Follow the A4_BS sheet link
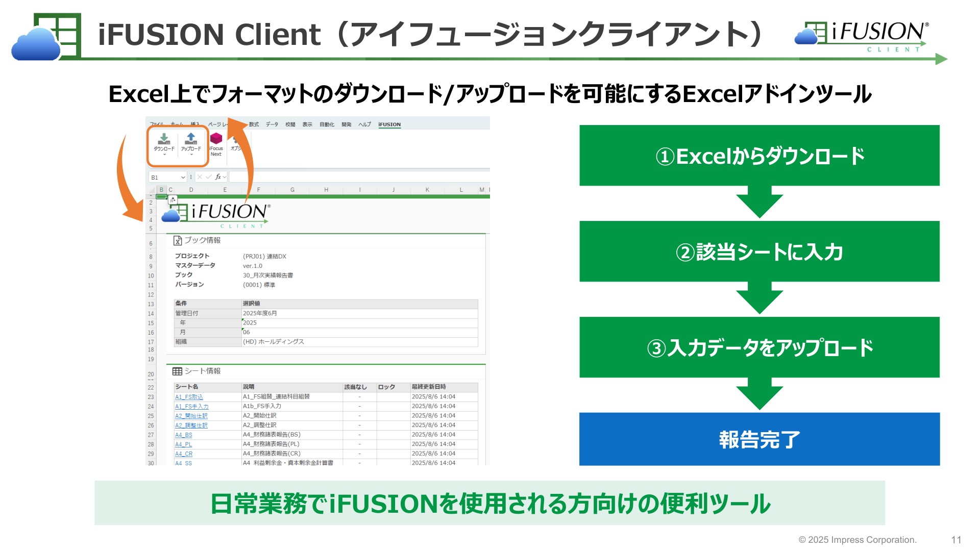 tap(184, 435)
